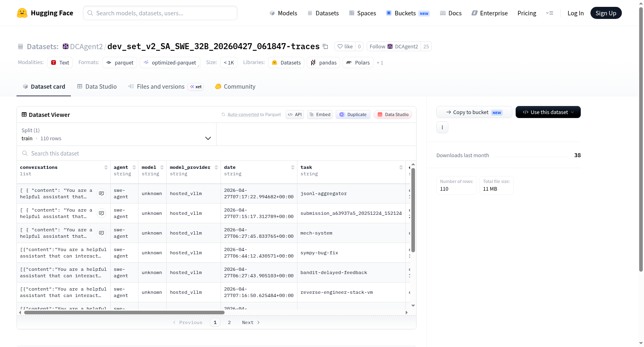The image size is (644, 347).
Task: Click the API button in Dataset Viewer
Action: (295, 114)
